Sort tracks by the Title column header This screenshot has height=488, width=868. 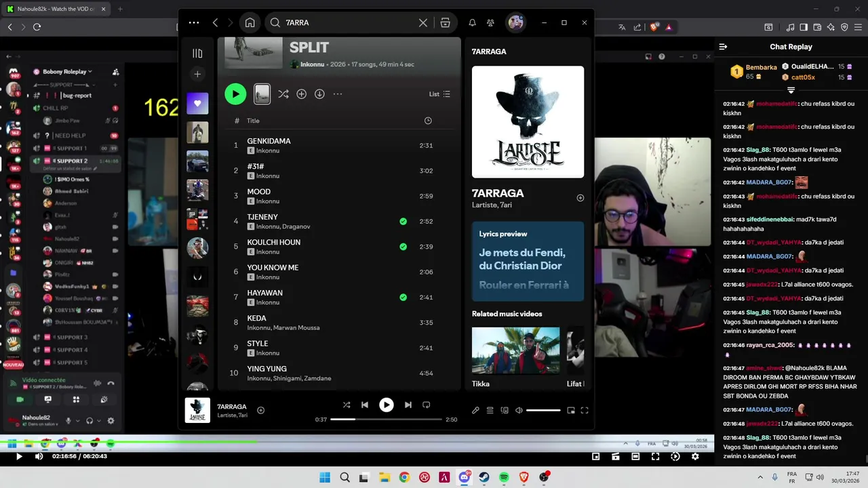coord(253,121)
